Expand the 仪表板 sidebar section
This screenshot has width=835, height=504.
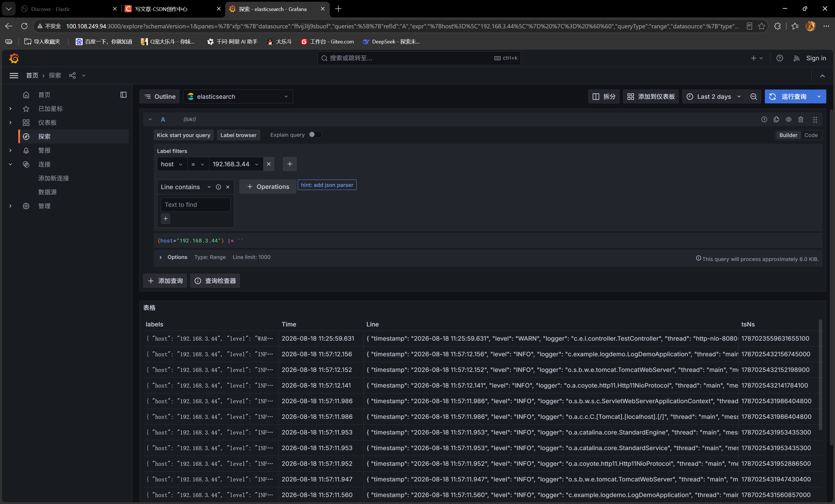pyautogui.click(x=10, y=123)
